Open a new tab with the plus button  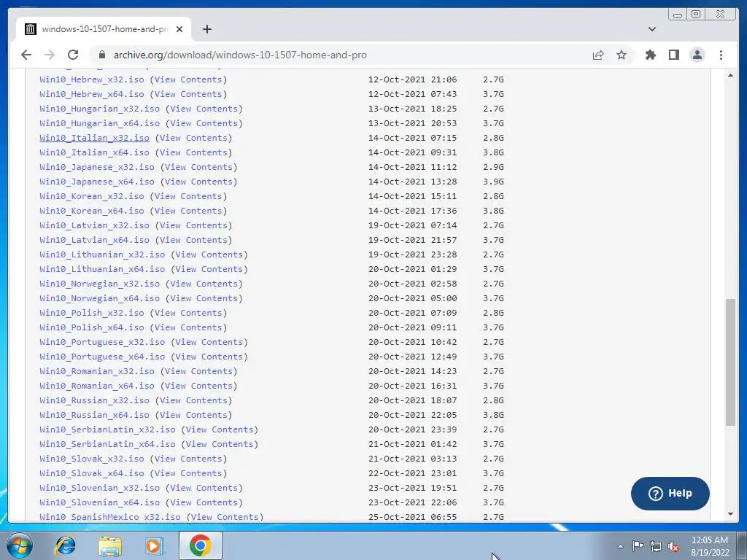206,29
